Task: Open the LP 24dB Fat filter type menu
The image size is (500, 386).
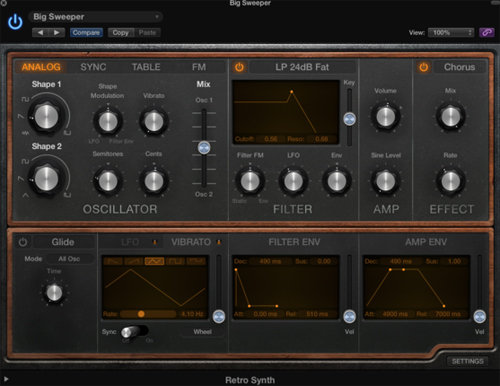Action: (x=302, y=67)
